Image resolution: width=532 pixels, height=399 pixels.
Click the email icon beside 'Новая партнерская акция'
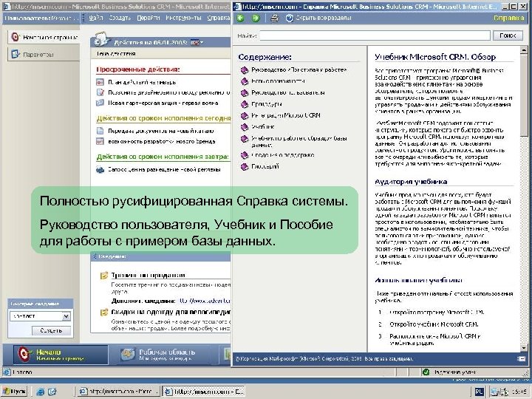(x=100, y=103)
